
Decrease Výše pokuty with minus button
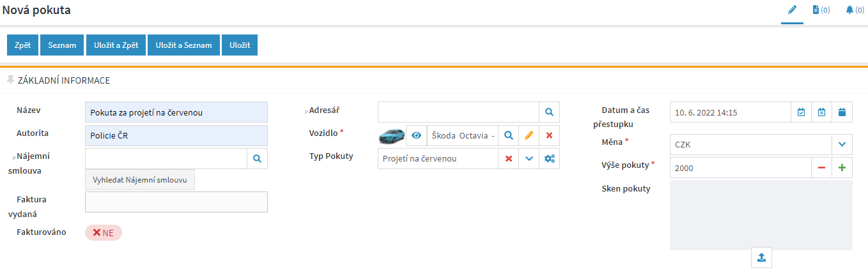coord(821,168)
